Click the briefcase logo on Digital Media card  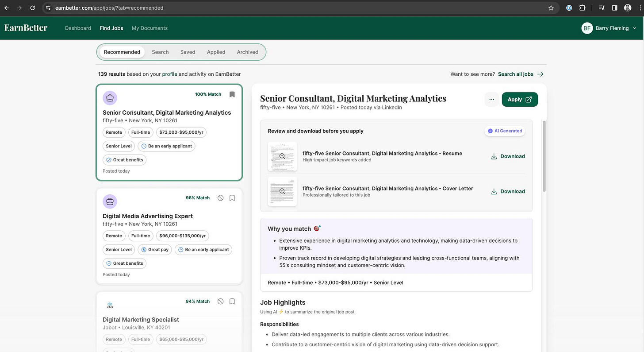coord(110,201)
